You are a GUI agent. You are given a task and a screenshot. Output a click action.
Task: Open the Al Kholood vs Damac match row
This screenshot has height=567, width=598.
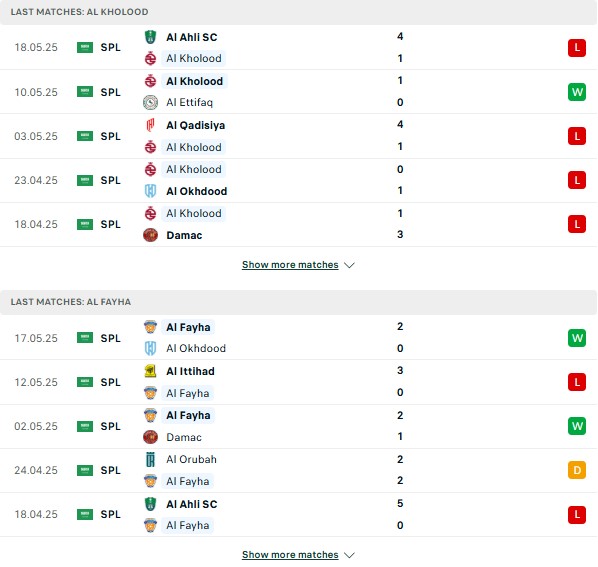(299, 225)
